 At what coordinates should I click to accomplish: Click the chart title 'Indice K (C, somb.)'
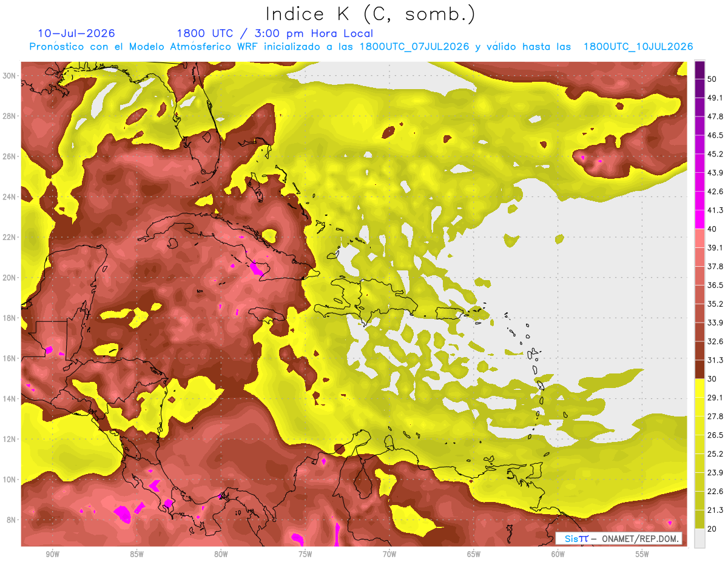[371, 15]
